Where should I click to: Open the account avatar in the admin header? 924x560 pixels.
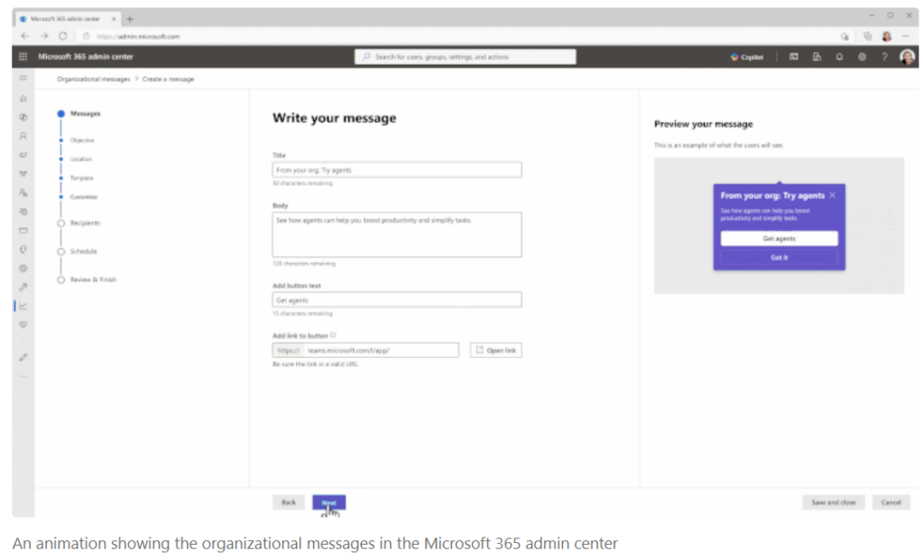tap(907, 57)
